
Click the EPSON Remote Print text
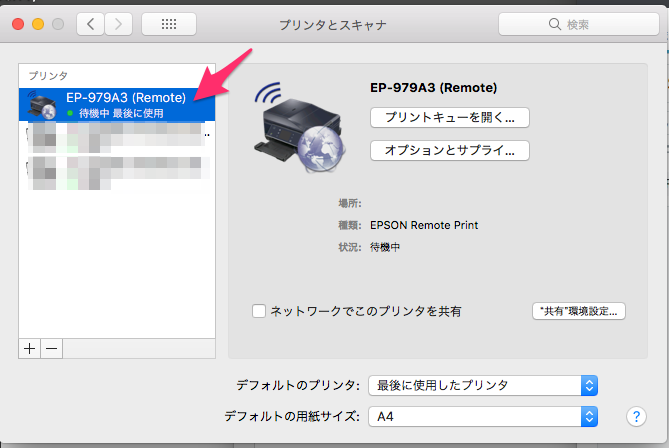tap(424, 225)
